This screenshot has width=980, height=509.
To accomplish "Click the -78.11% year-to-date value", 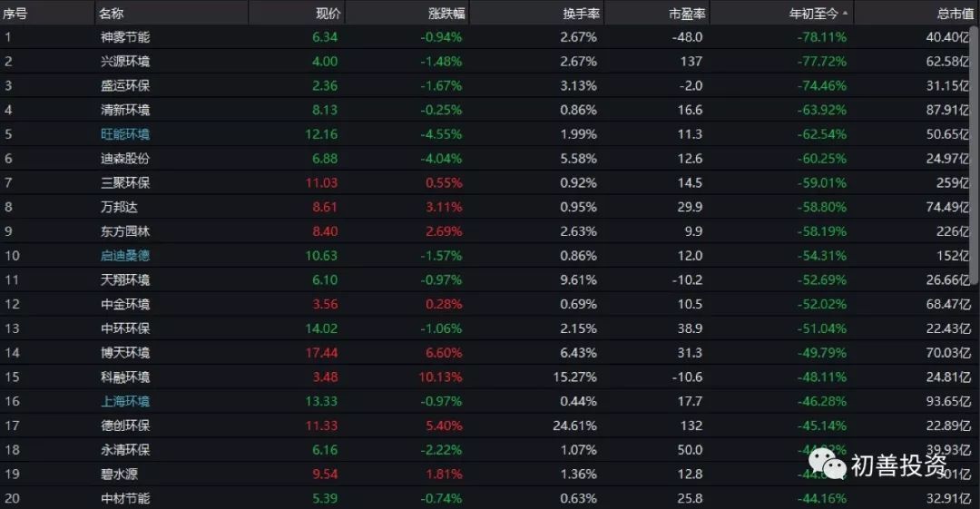I will (x=822, y=37).
